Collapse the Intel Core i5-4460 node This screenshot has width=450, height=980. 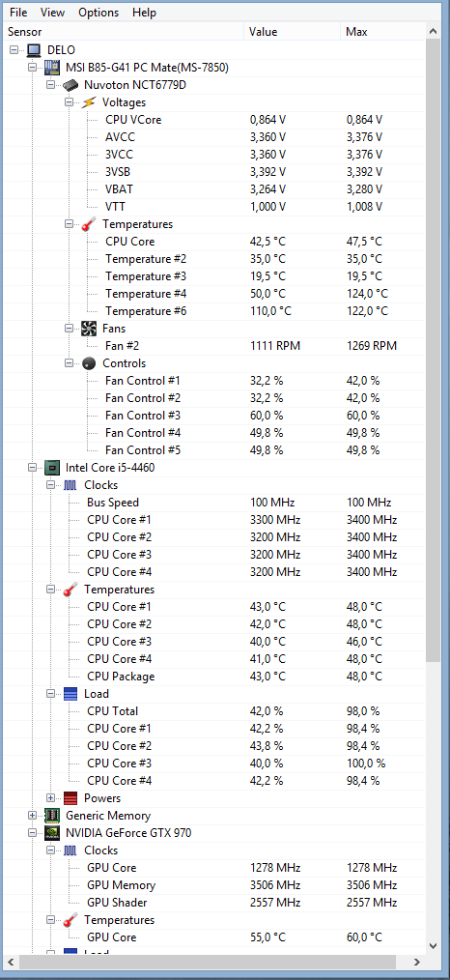tap(33, 467)
